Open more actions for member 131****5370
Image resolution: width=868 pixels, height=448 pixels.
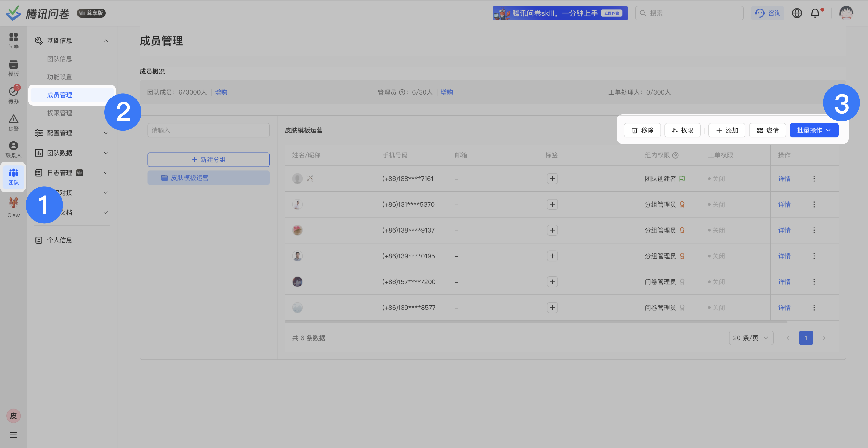[814, 204]
